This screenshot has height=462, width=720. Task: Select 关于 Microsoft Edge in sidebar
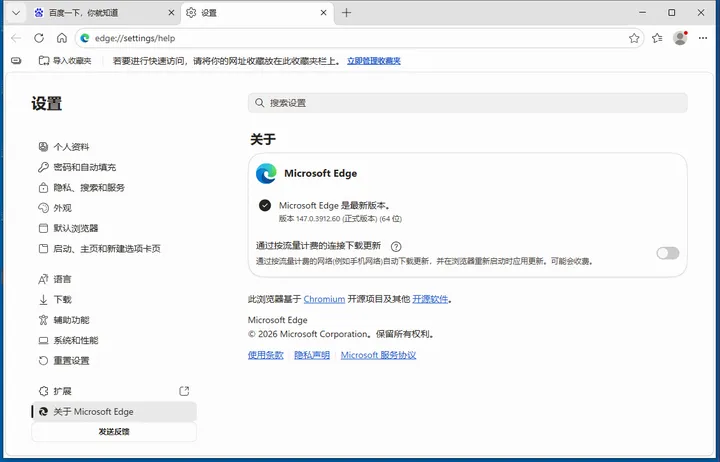pyautogui.click(x=114, y=411)
